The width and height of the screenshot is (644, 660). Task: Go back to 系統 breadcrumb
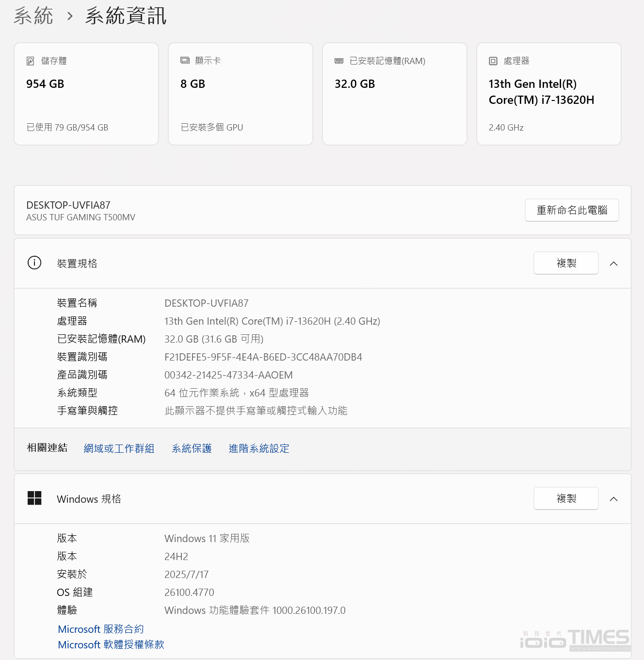(33, 16)
